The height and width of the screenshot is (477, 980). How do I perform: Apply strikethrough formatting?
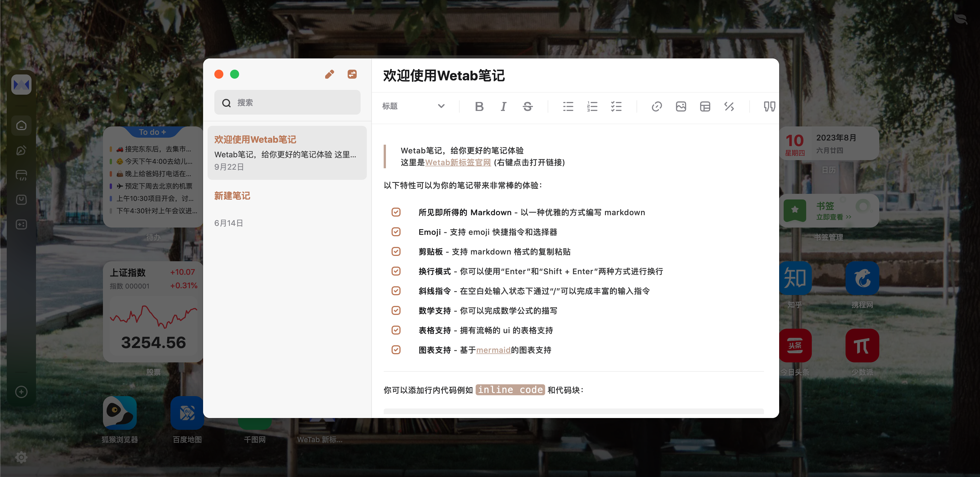point(527,106)
